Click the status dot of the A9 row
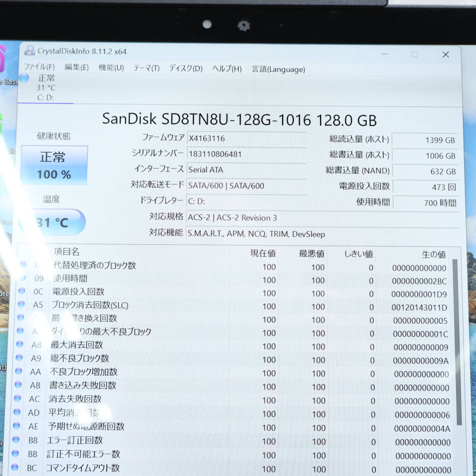The height and width of the screenshot is (476, 476). coord(19,357)
